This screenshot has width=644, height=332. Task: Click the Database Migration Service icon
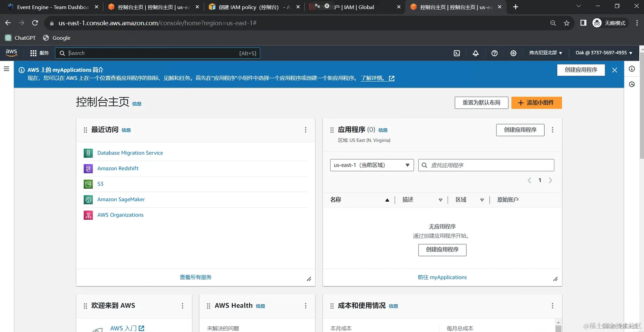pos(88,153)
